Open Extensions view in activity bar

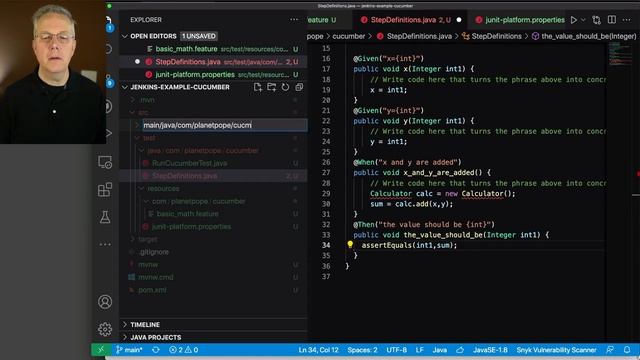105,189
